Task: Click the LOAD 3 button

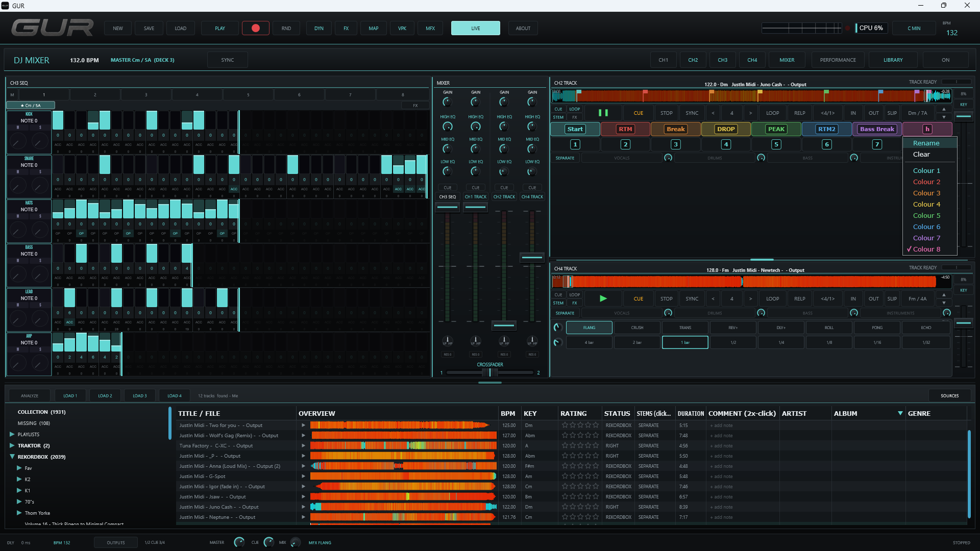Action: (139, 395)
